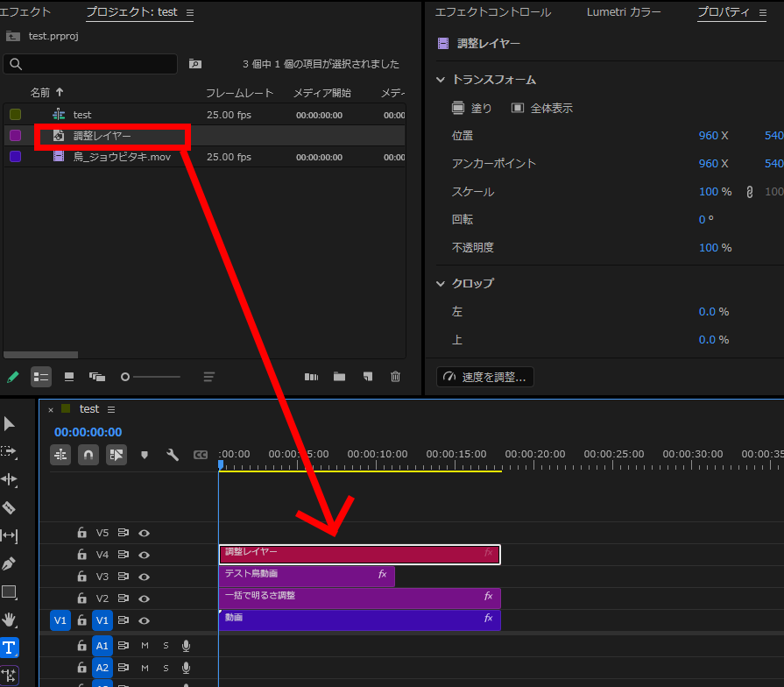Click Automate to Sequence icon
784x687 pixels.
[311, 377]
